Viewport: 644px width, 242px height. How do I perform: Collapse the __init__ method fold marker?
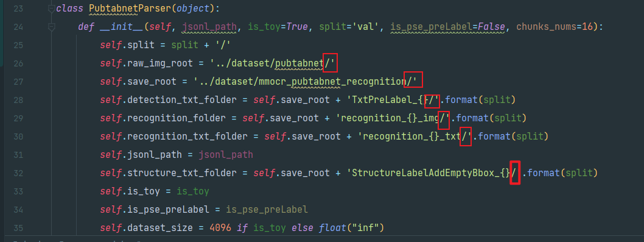[x=51, y=27]
